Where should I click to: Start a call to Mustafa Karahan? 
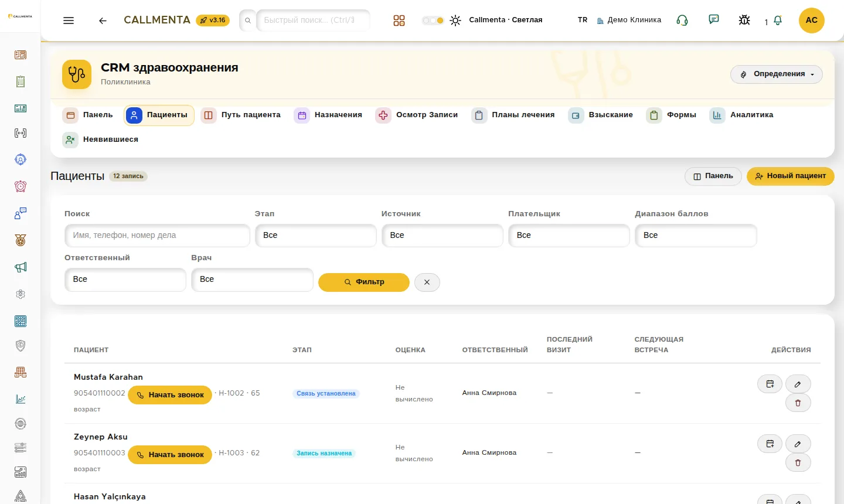pos(170,395)
